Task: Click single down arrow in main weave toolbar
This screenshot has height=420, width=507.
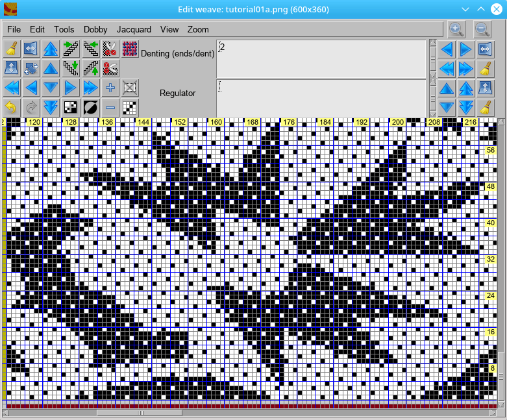Action: click(51, 88)
